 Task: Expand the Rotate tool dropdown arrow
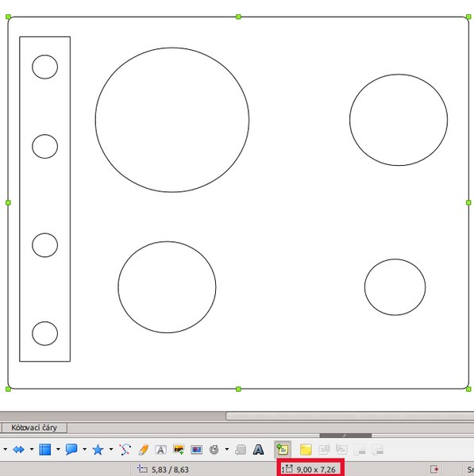pyautogui.click(x=227, y=449)
